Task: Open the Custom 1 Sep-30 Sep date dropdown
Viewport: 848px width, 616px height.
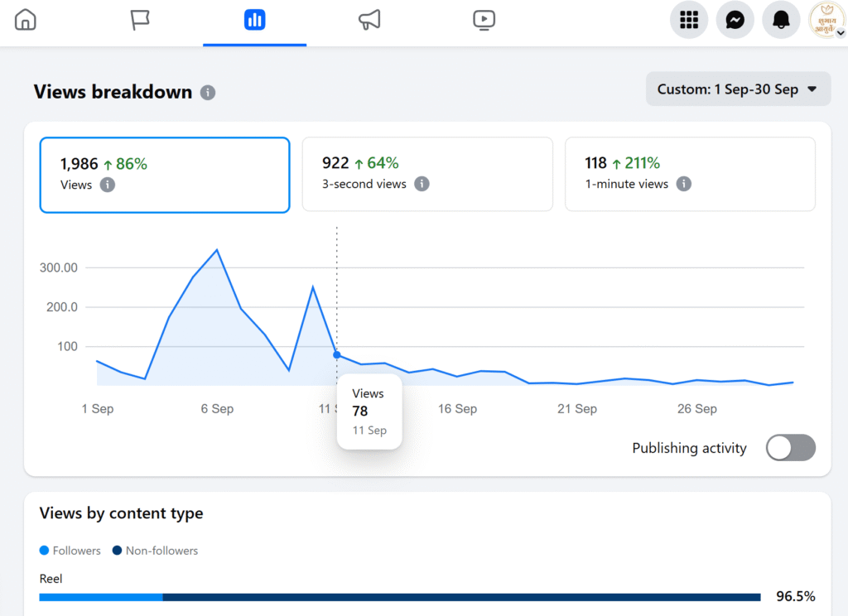Action: (737, 89)
